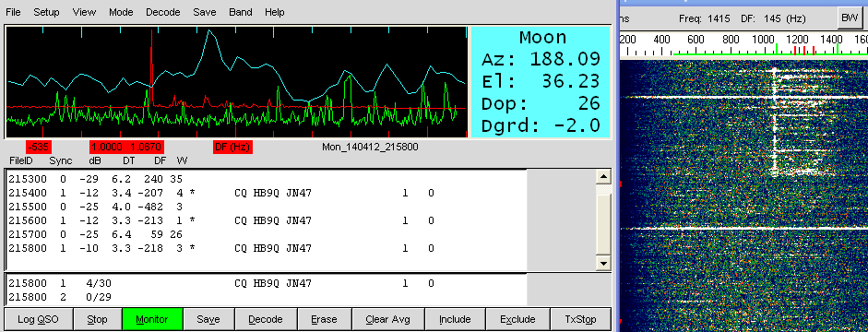Open the Mode menu
868x332 pixels.
[x=121, y=12]
